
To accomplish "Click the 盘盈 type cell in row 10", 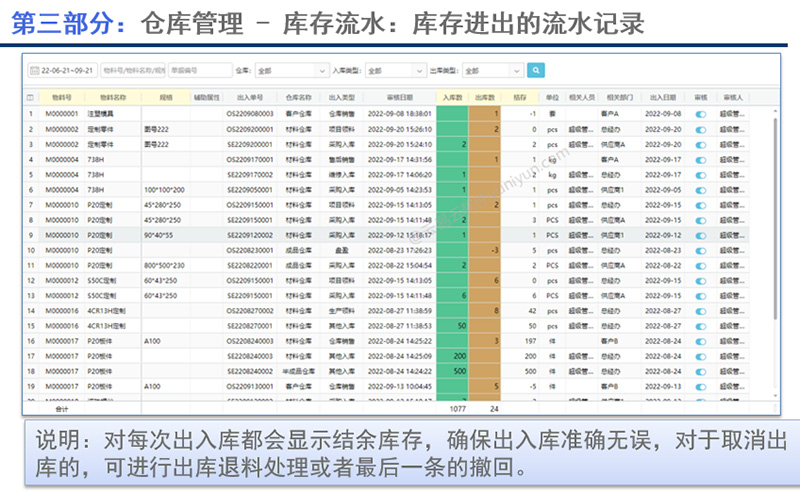I will 341,251.
